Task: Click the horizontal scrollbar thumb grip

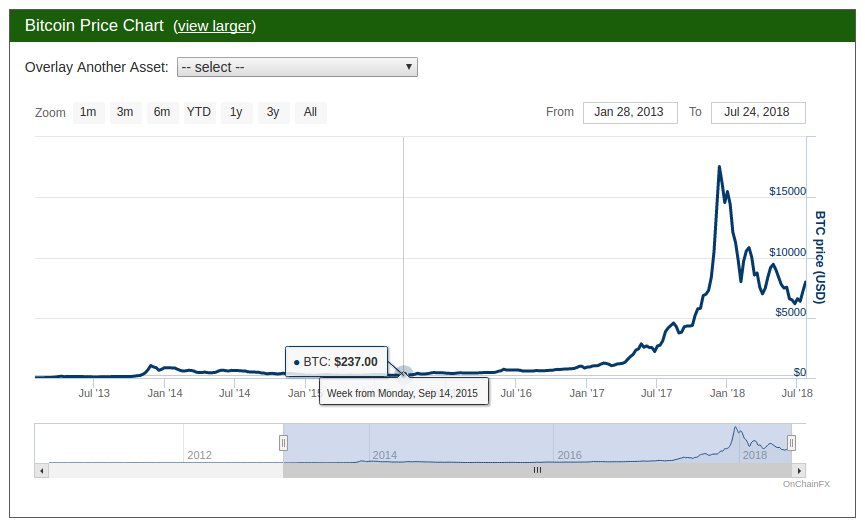Action: pyautogui.click(x=537, y=470)
